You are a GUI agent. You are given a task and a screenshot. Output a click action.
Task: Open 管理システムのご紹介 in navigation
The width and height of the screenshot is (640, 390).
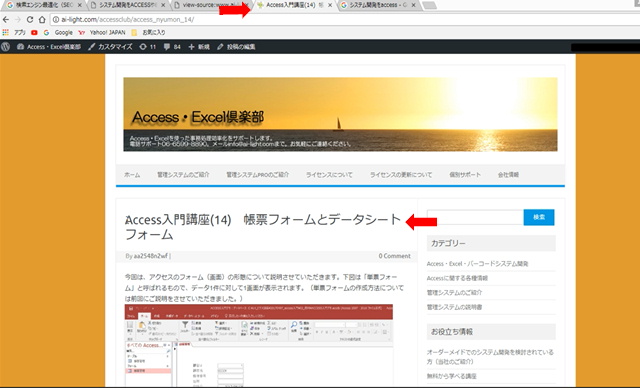183,175
